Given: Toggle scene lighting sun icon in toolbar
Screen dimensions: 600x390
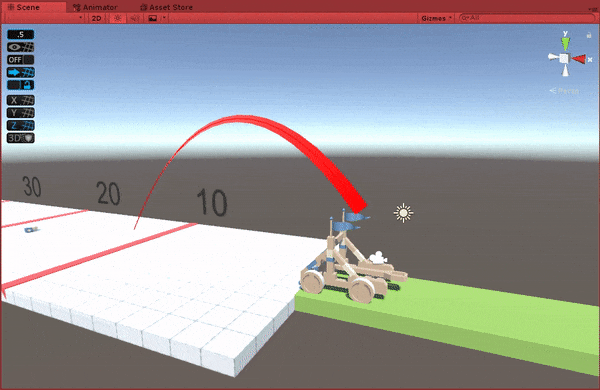Looking at the screenshot, I should (x=117, y=18).
